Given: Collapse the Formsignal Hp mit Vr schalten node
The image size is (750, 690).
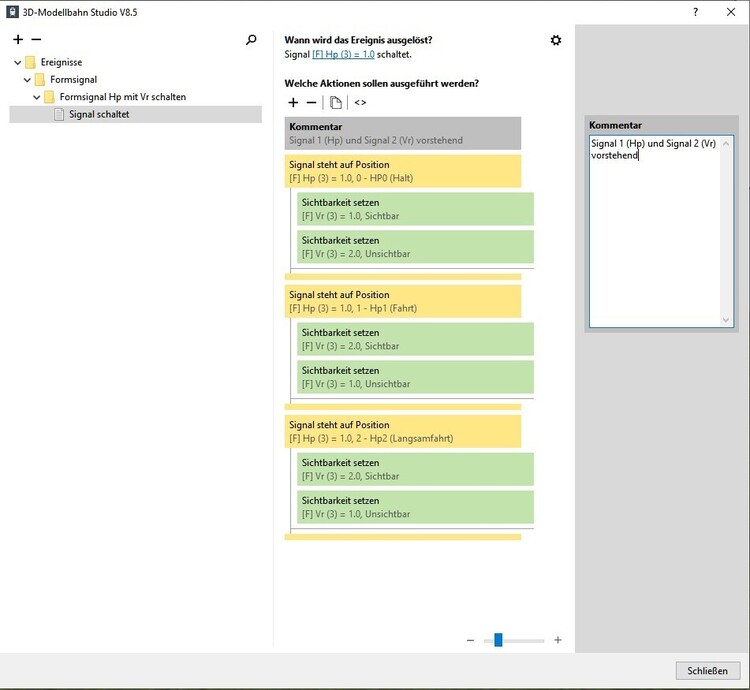Looking at the screenshot, I should point(37,97).
